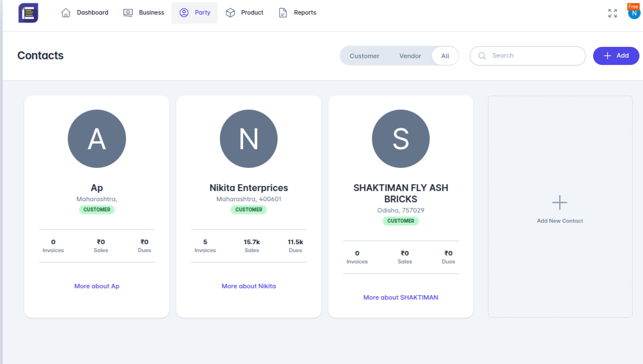This screenshot has width=643, height=364.
Task: Click the Reports document icon
Action: (283, 13)
